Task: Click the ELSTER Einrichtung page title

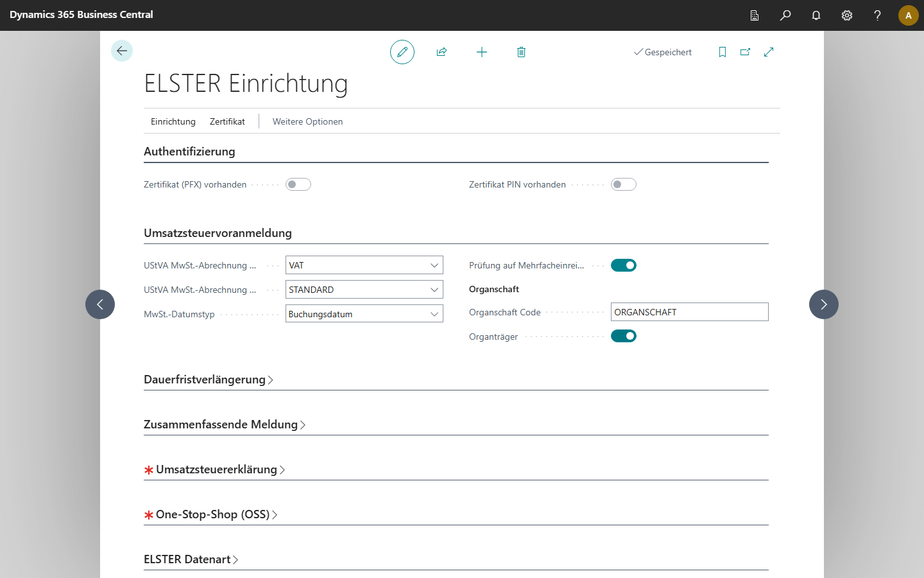Action: (x=246, y=83)
